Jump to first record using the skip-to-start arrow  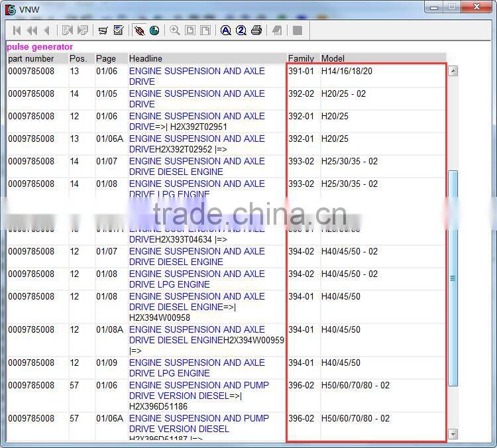17,30
